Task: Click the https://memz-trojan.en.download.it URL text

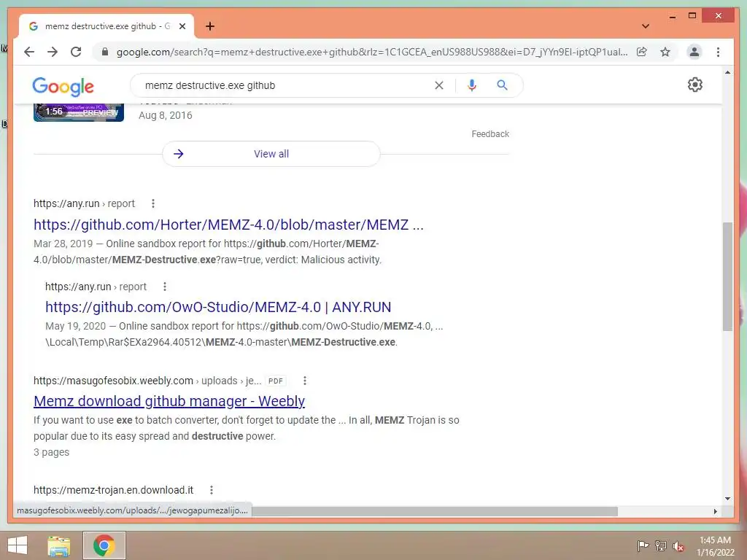Action: (x=113, y=490)
